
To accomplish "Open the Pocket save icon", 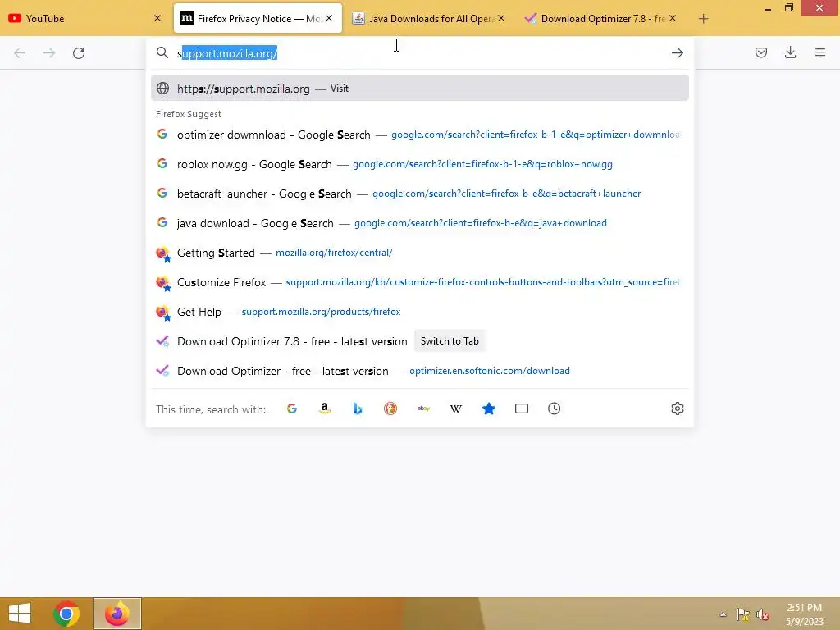I will pos(760,52).
